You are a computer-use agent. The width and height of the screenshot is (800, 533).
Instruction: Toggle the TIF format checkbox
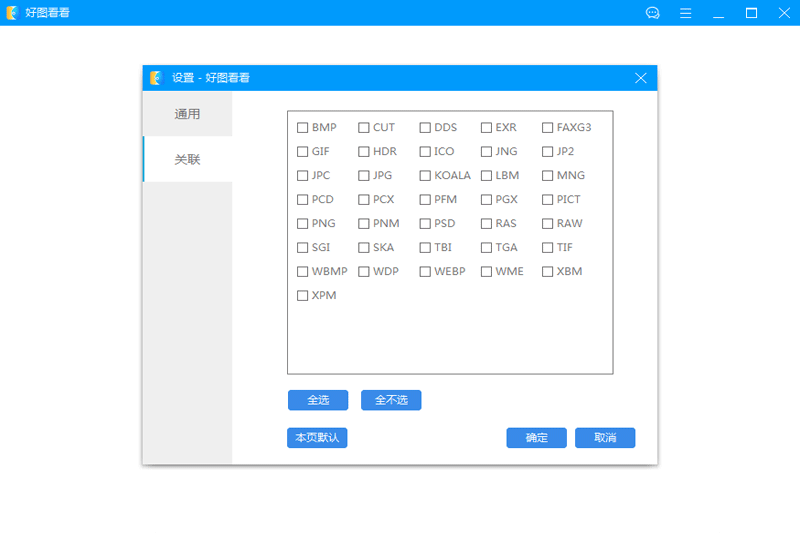[548, 248]
